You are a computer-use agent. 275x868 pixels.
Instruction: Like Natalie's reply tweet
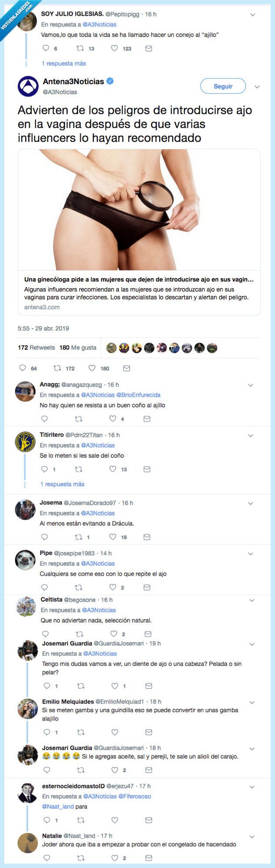tap(115, 858)
